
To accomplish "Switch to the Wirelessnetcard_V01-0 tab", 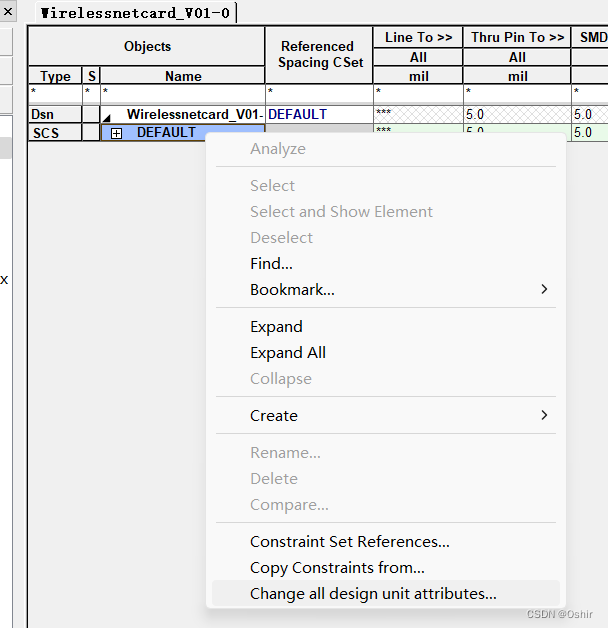I will tap(134, 13).
